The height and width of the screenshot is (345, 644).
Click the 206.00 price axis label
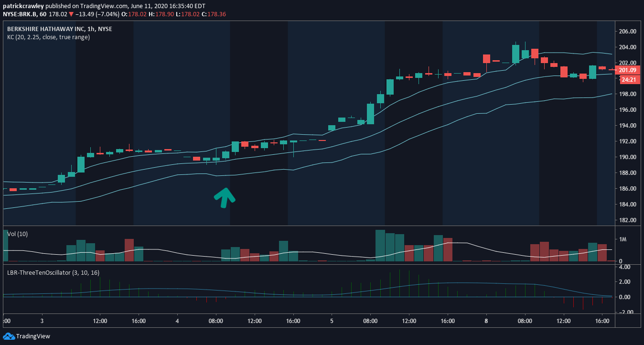point(626,32)
